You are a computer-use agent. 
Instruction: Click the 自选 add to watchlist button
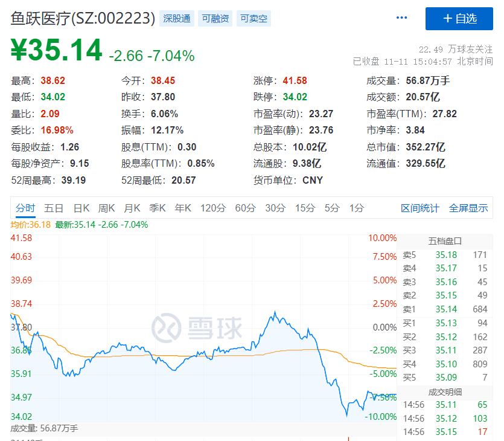pyautogui.click(x=459, y=19)
